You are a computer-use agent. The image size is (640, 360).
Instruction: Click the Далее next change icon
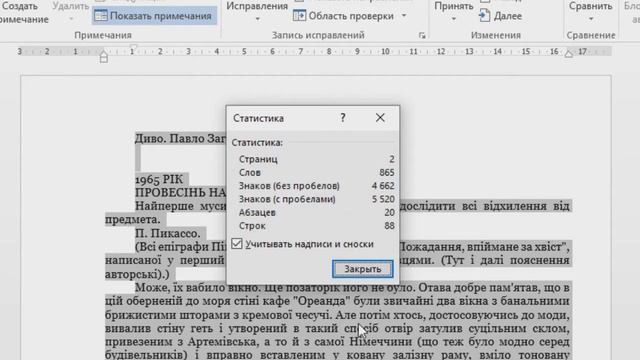click(x=484, y=16)
